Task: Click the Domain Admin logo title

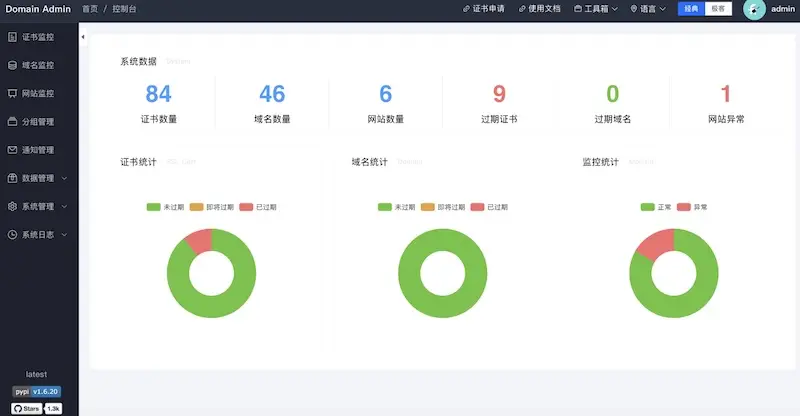Action: click(38, 9)
